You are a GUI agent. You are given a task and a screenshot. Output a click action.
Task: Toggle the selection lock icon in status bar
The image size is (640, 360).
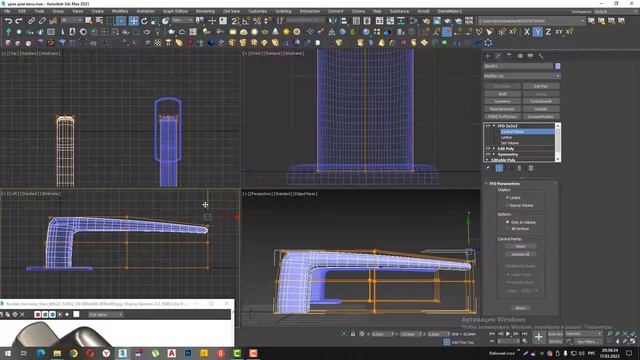353,334
